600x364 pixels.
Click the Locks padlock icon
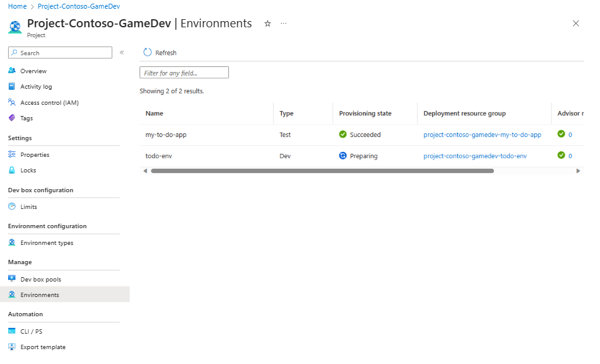[12, 170]
